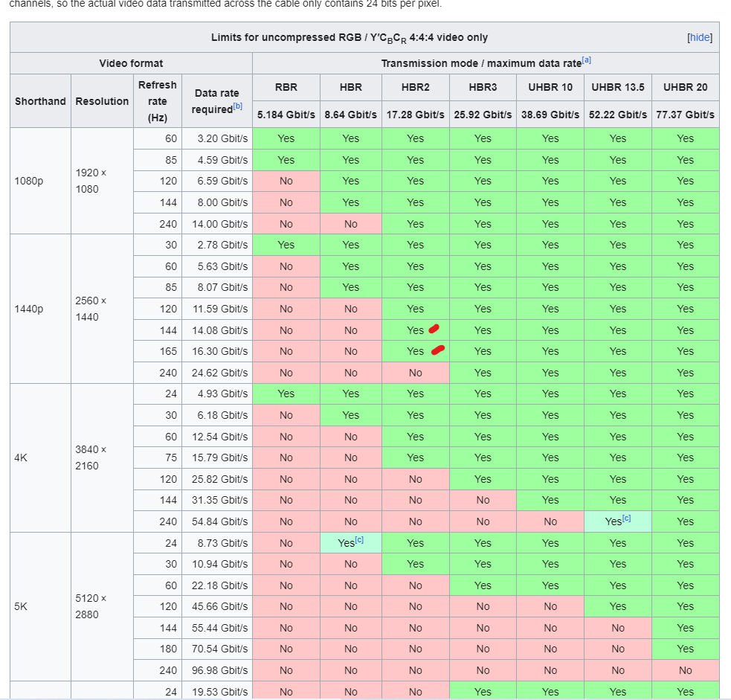Image resolution: width=731 pixels, height=700 pixels.
Task: Click the 2.78 Gbit/s data rate cell
Action: [x=217, y=245]
